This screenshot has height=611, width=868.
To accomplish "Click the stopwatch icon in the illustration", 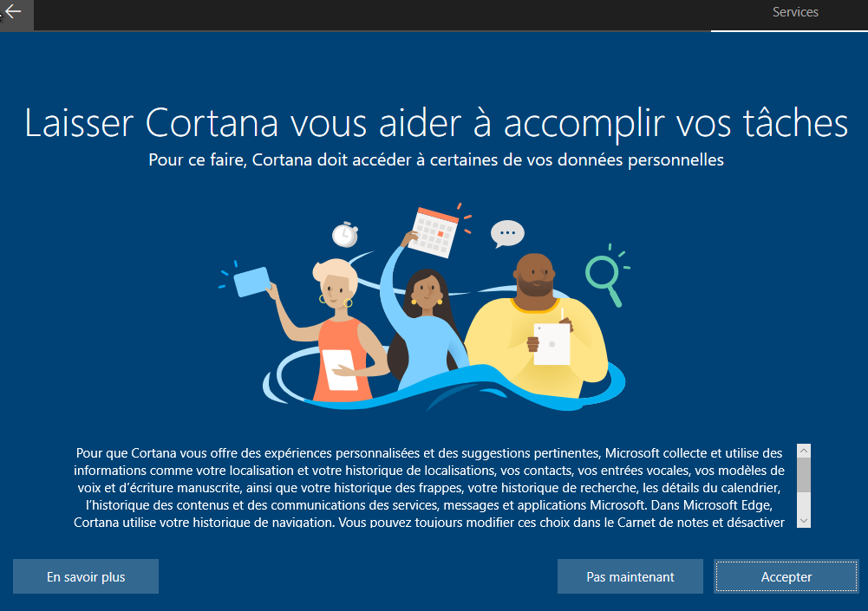I will [345, 234].
